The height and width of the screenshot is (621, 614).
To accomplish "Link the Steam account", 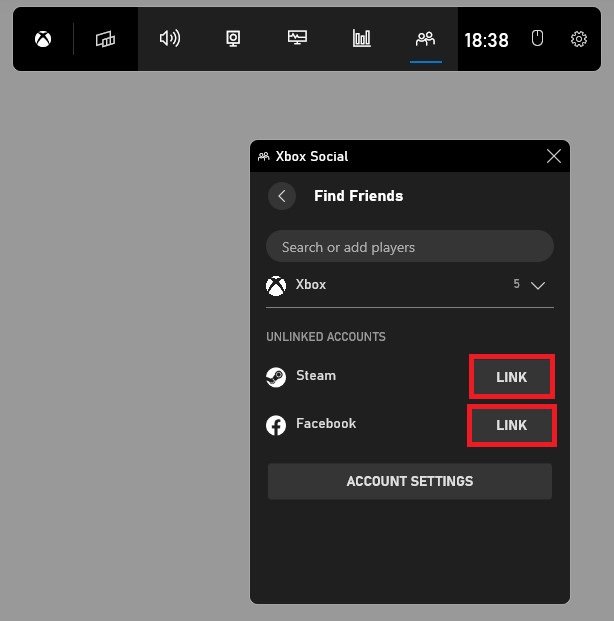I will pos(511,377).
